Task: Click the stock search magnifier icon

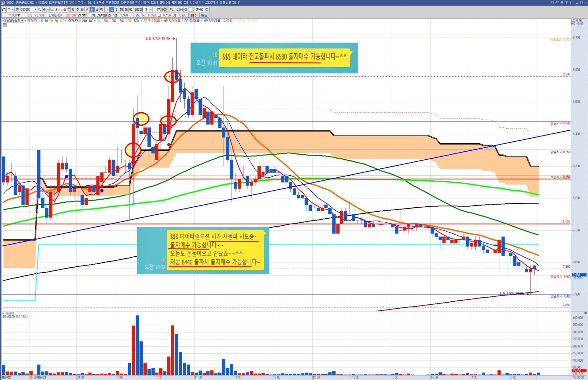Action: point(40,9)
